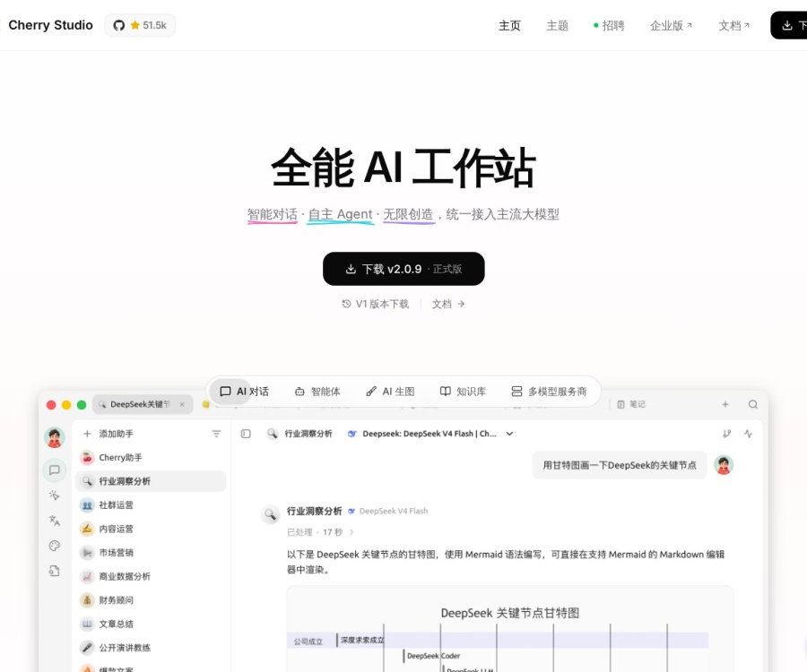Toggle the sidebar panel icon in chat header
Viewport: 807px width, 672px height.
click(x=246, y=434)
